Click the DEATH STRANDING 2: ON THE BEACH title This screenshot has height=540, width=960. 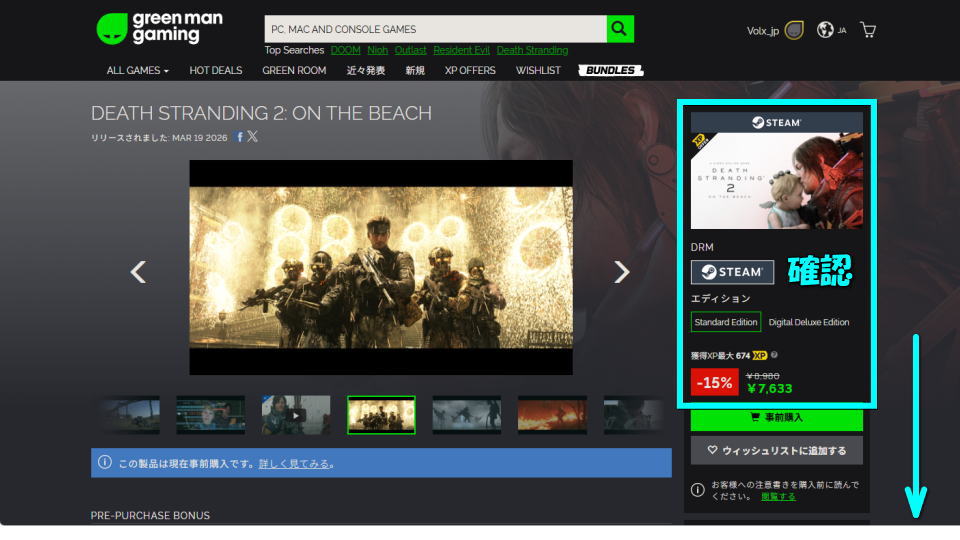click(x=261, y=113)
